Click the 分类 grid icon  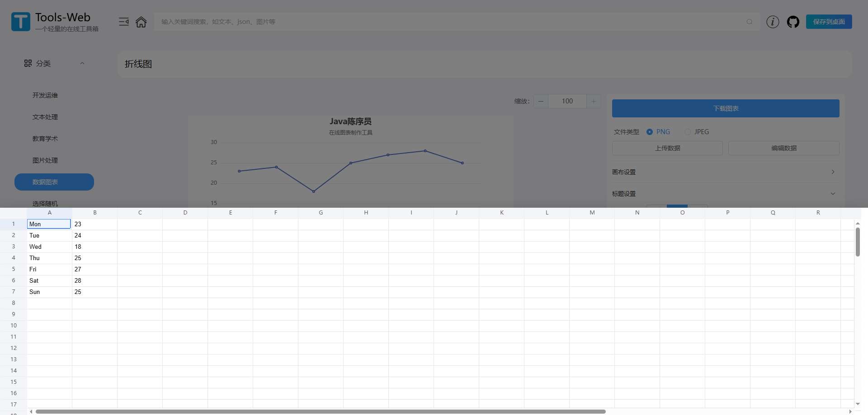tap(28, 63)
